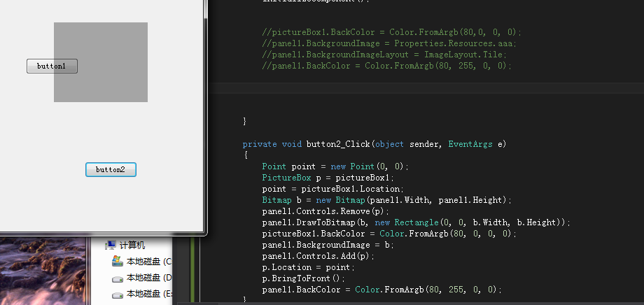The height and width of the screenshot is (305, 644).
Task: Click the 'panel1.Controls.Add(p);' line
Action: click(x=318, y=256)
